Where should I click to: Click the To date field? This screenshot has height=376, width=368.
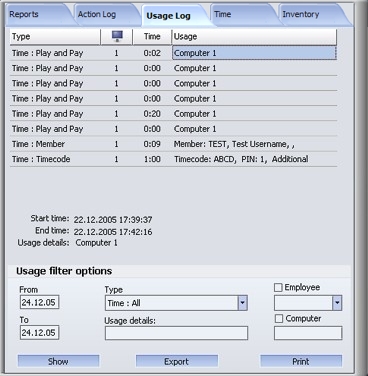[x=39, y=333]
